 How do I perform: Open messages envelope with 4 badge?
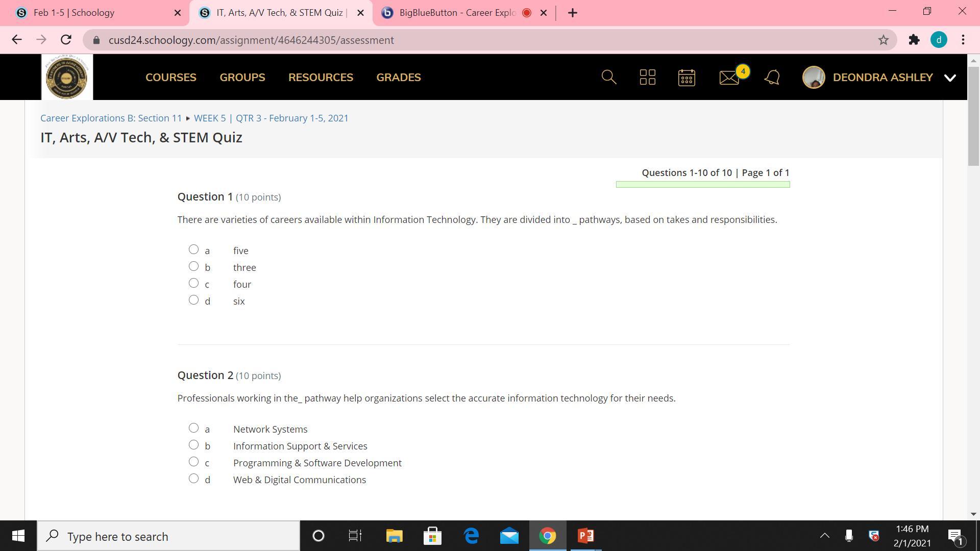(729, 78)
